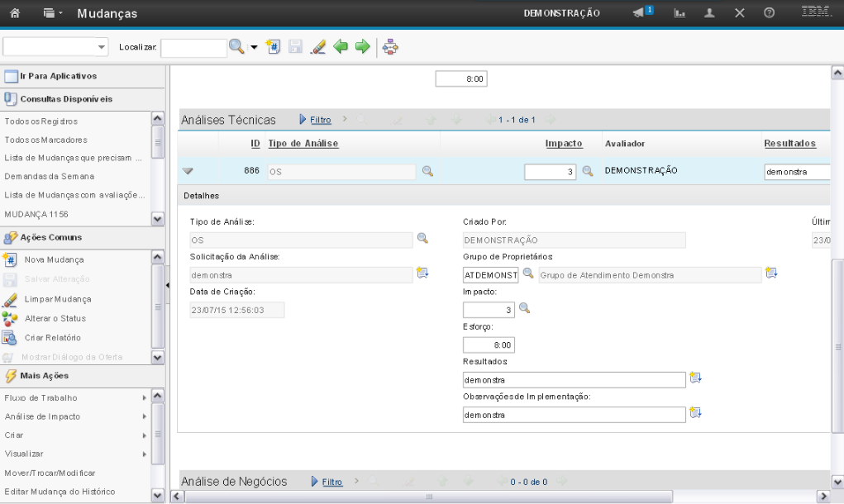Open dropdown arrow next to Localizar search icon
This screenshot has width=844, height=504.
coord(255,47)
